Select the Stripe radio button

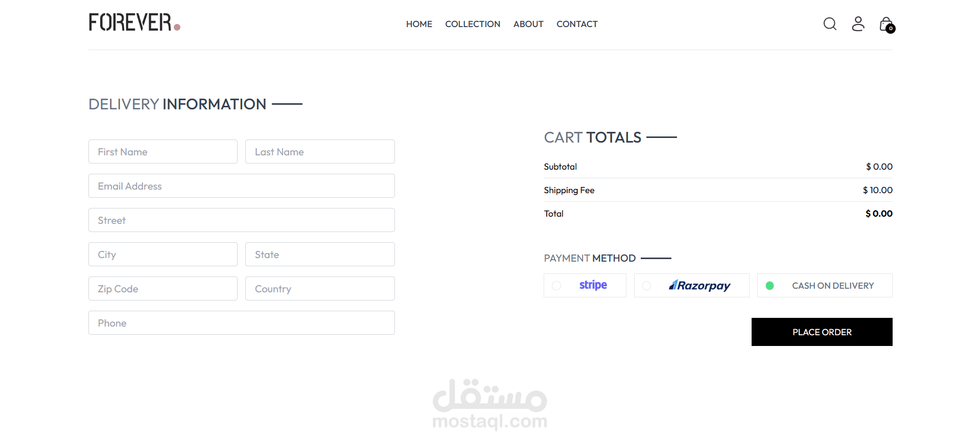click(556, 286)
